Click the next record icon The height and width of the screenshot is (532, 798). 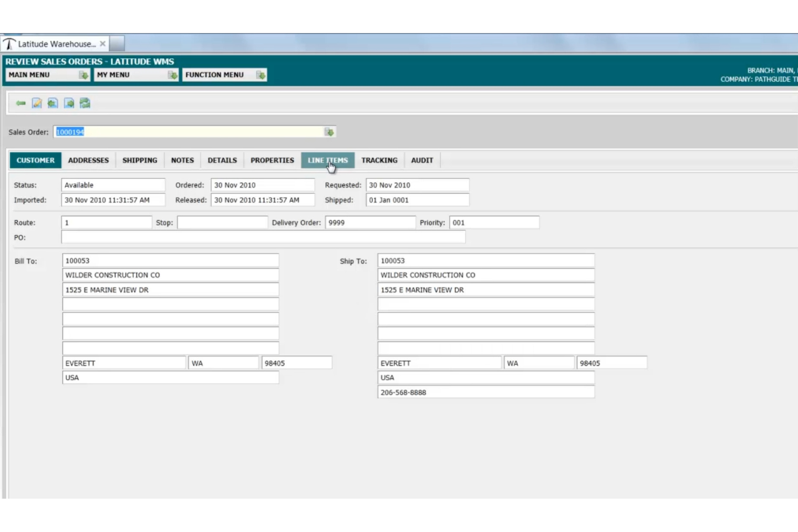(x=69, y=103)
